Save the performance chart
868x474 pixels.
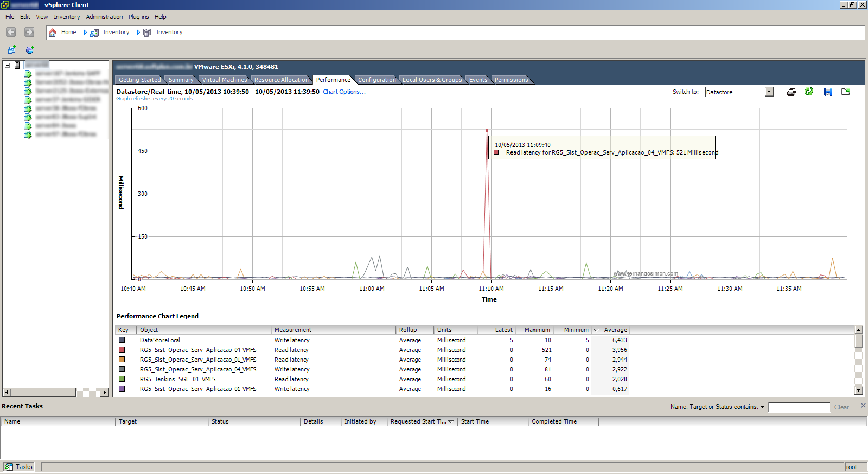coord(828,92)
